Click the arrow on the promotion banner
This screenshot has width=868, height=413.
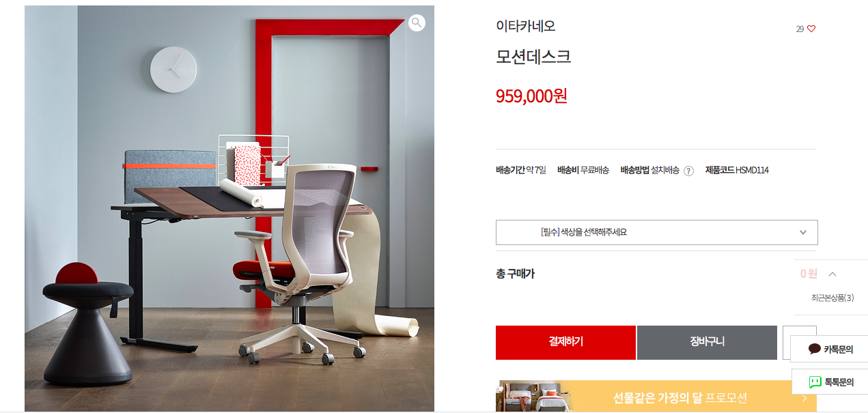pyautogui.click(x=804, y=398)
